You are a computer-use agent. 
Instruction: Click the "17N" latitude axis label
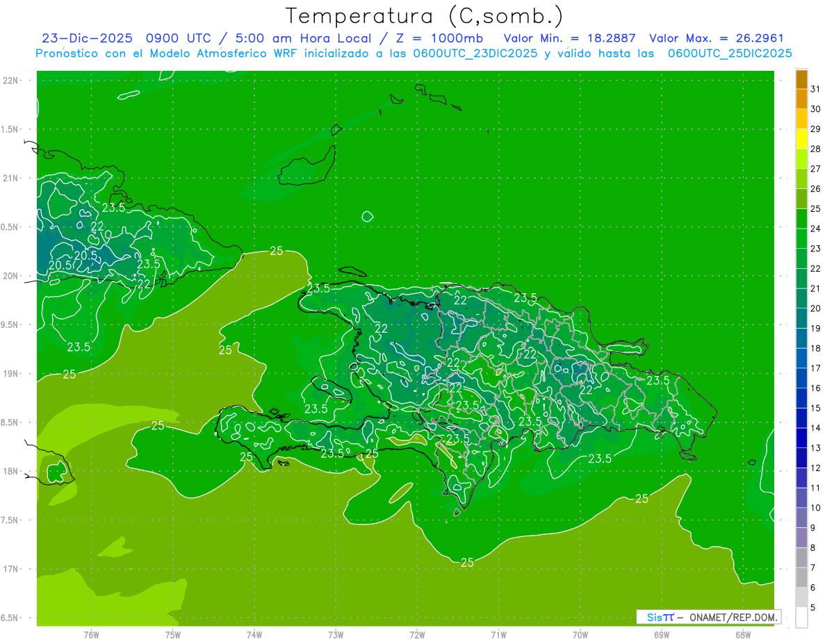[10, 569]
